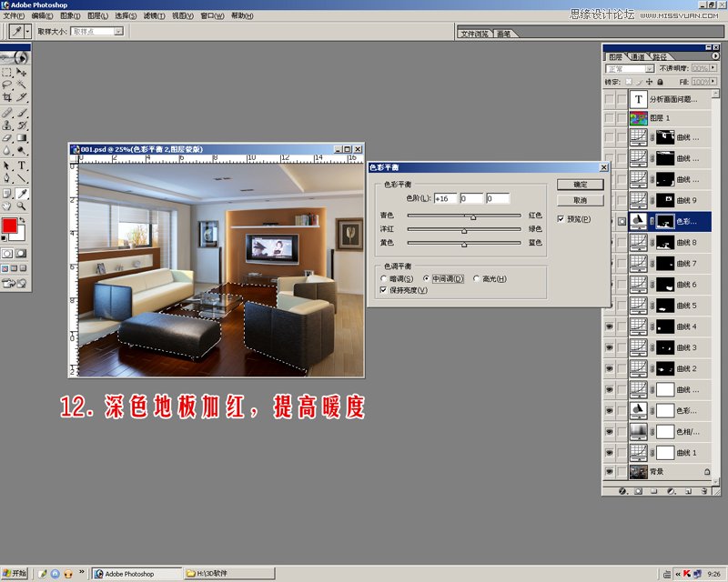The image size is (728, 582).
Task: Open the Layer (图层) menu
Action: [97, 15]
